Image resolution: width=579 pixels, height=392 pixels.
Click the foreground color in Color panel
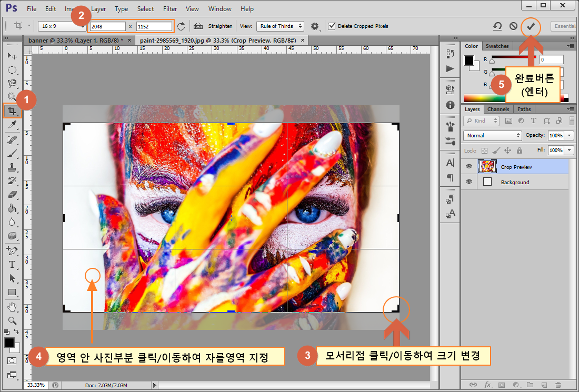click(x=469, y=61)
